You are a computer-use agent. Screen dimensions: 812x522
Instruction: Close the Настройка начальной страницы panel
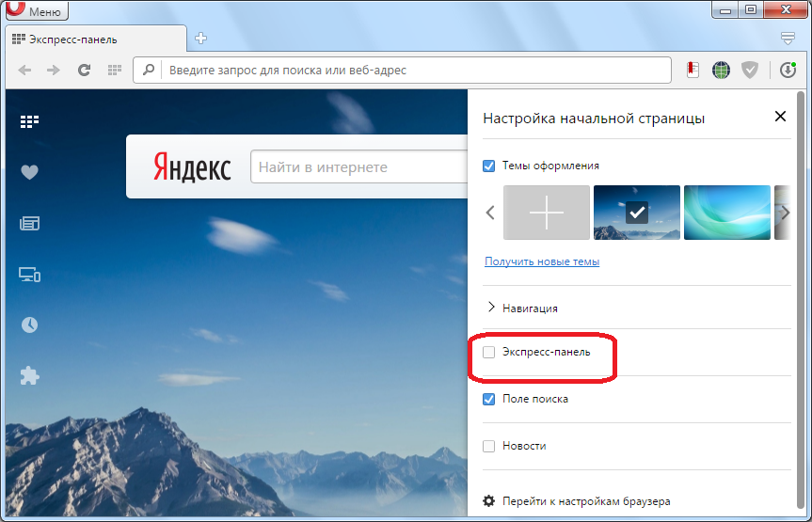click(x=780, y=117)
